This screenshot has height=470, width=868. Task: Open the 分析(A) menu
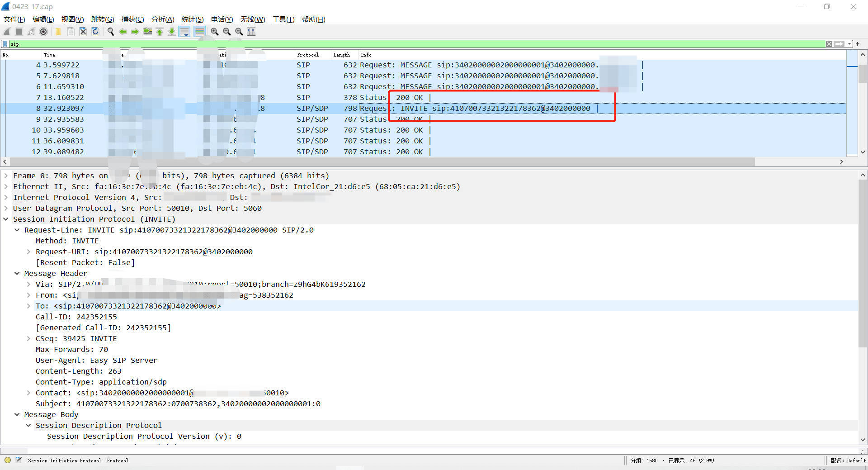[163, 19]
